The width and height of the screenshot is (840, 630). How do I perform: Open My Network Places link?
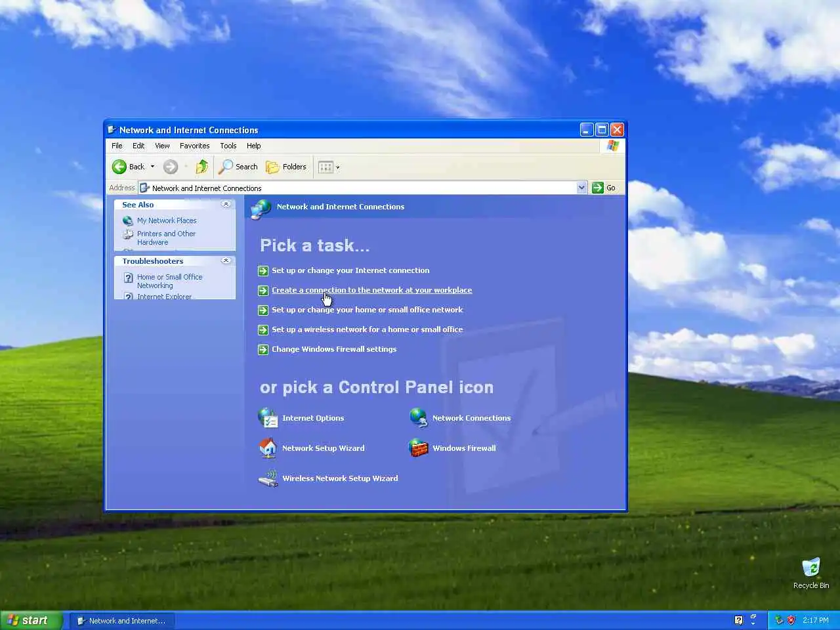167,220
